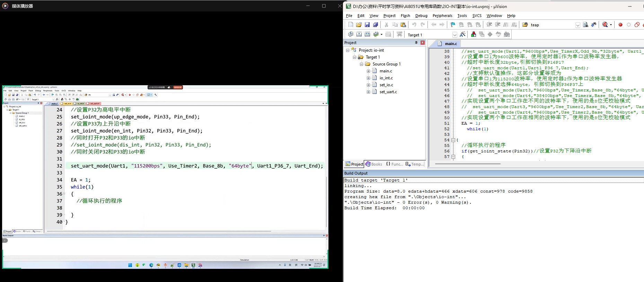The width and height of the screenshot is (644, 282).
Task: Save the current file with floppy icon
Action: (367, 25)
